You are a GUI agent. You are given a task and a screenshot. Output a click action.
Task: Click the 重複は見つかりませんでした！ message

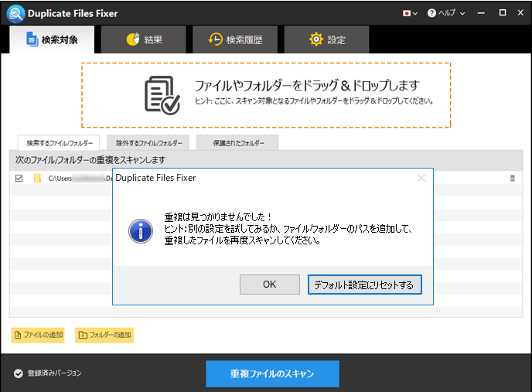point(218,216)
